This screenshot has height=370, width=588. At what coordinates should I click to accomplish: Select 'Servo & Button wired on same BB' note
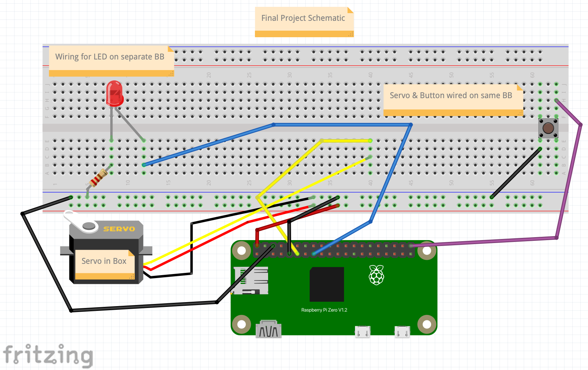453,100
